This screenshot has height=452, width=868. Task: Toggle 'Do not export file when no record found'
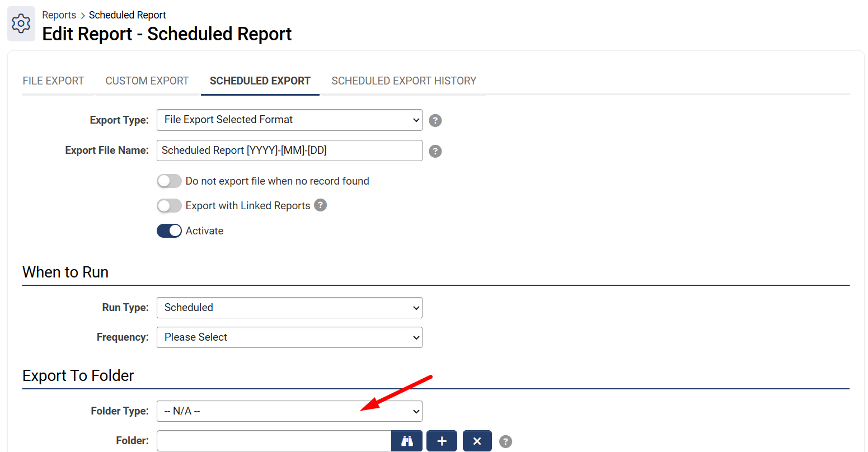169,181
